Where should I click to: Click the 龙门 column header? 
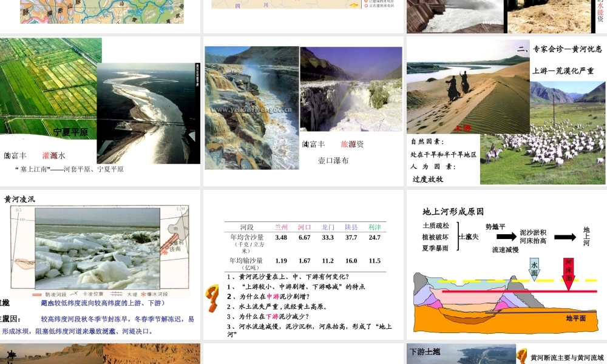(328, 227)
